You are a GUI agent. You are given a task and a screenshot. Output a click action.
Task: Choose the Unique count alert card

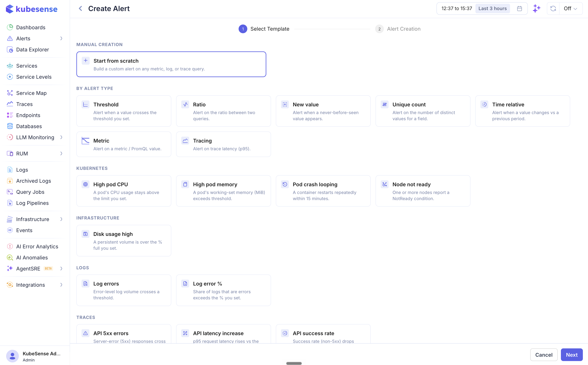click(423, 111)
